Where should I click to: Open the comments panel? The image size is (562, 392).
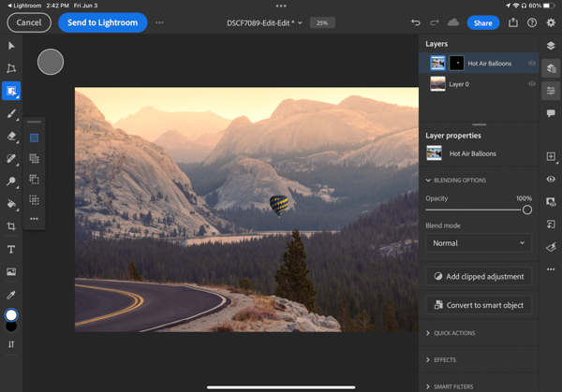551,113
